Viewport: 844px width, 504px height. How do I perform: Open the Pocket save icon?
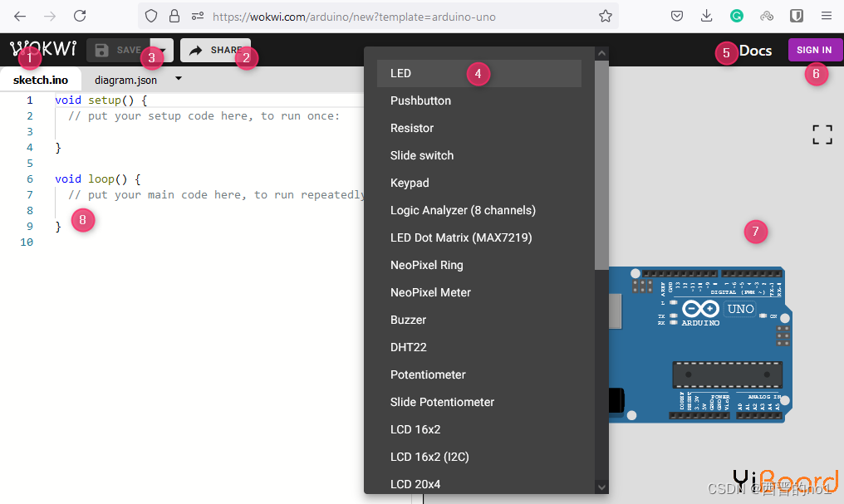coord(677,16)
